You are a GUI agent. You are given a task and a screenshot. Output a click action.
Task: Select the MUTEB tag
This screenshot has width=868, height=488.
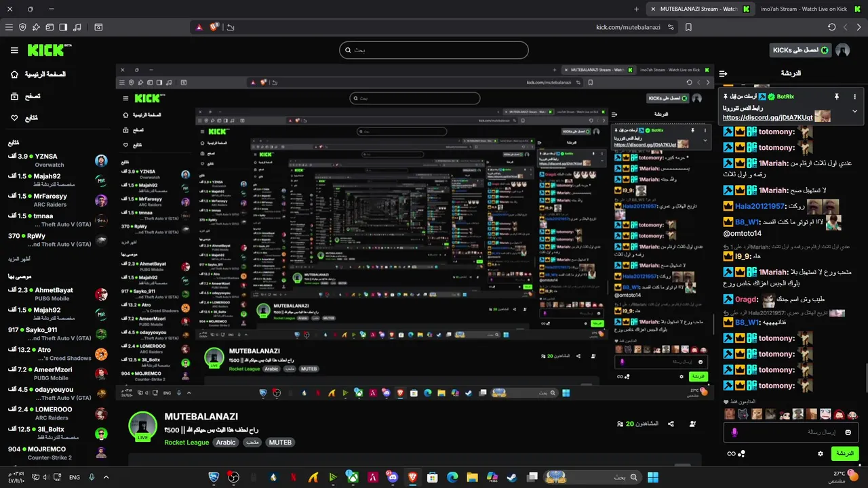click(x=280, y=443)
